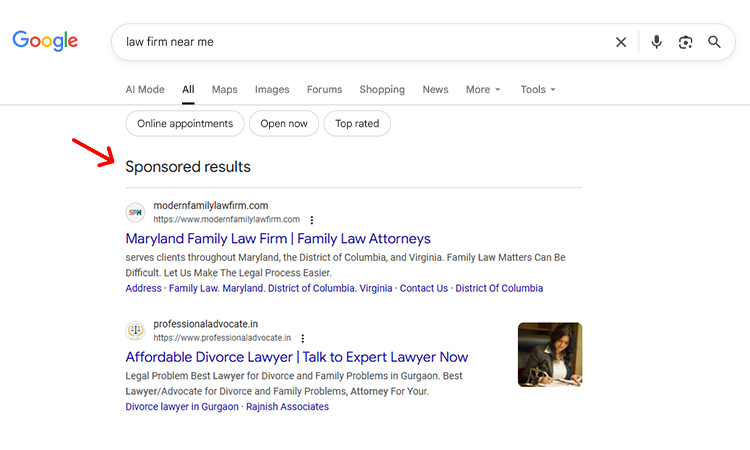750x450 pixels.
Task: Click the magnifying glass search icon
Action: (714, 42)
